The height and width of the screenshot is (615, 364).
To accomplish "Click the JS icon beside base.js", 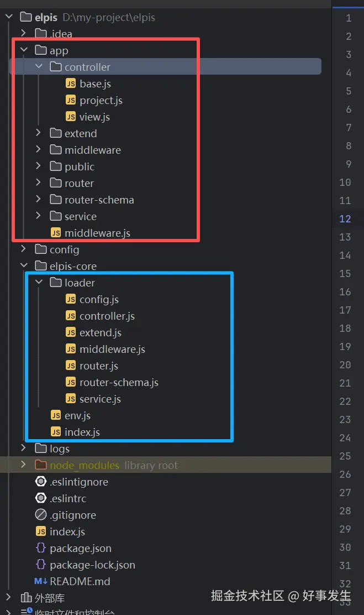I will pyautogui.click(x=71, y=84).
